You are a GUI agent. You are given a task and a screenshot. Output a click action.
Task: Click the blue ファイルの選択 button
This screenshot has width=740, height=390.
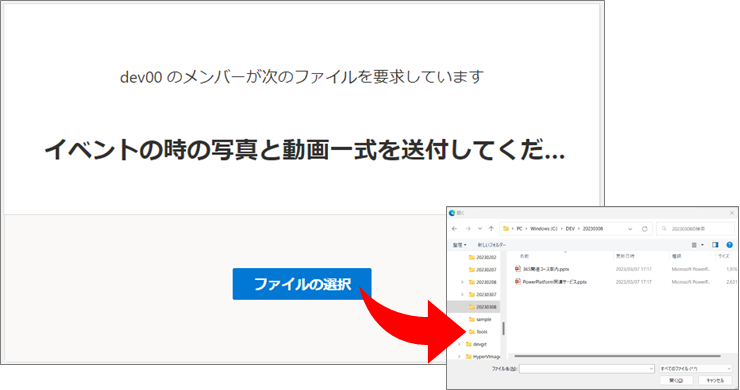pyautogui.click(x=302, y=284)
